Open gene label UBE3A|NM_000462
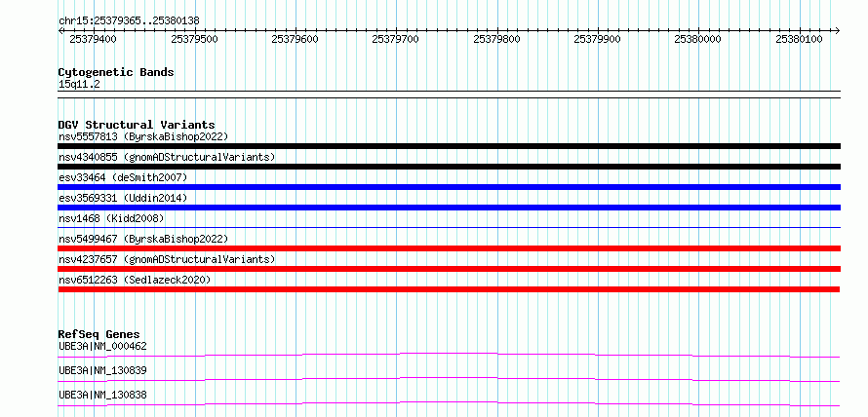 click(102, 346)
